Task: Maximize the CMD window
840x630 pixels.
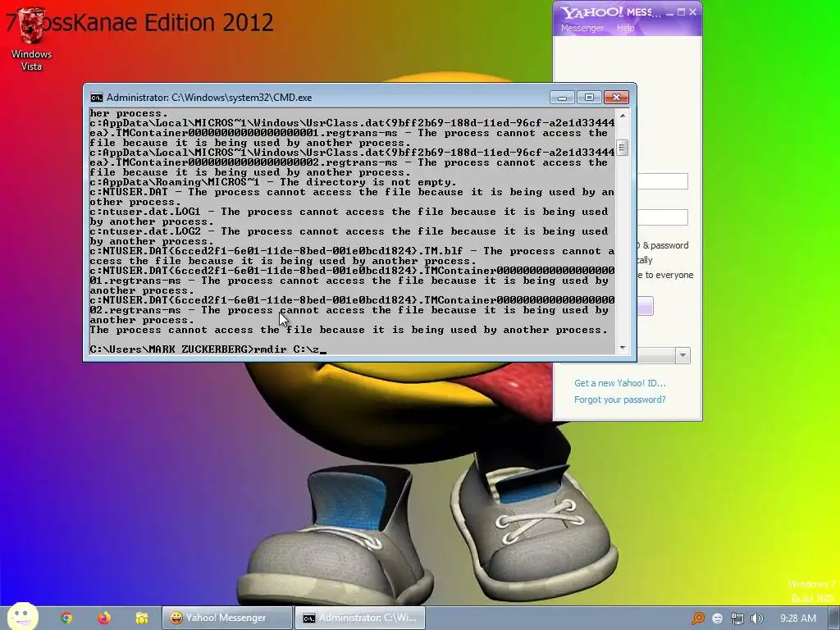Action: pyautogui.click(x=589, y=98)
